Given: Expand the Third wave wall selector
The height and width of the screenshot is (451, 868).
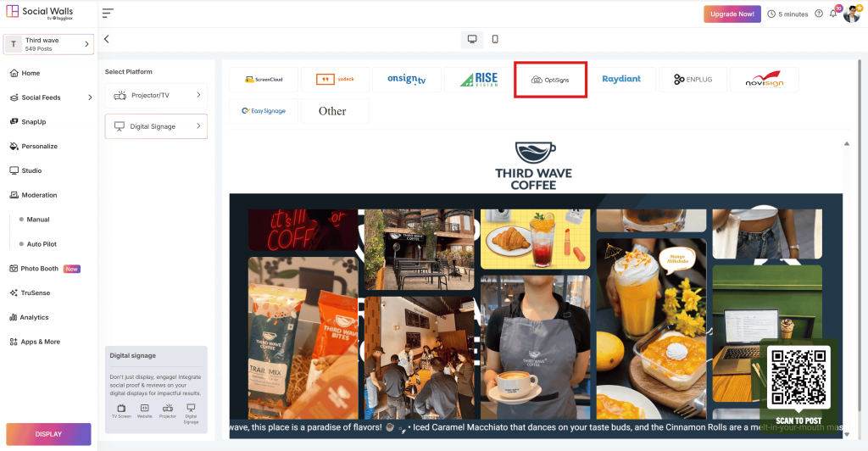Looking at the screenshot, I should 48,44.
